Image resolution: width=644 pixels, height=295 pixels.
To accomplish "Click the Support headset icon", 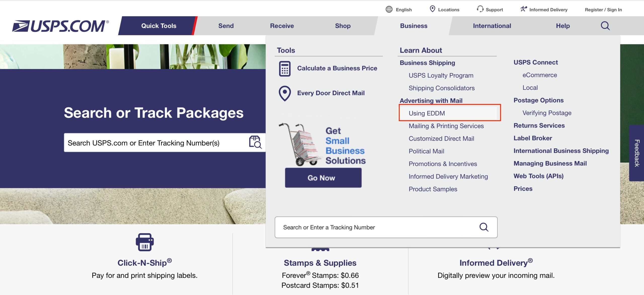I will (478, 9).
